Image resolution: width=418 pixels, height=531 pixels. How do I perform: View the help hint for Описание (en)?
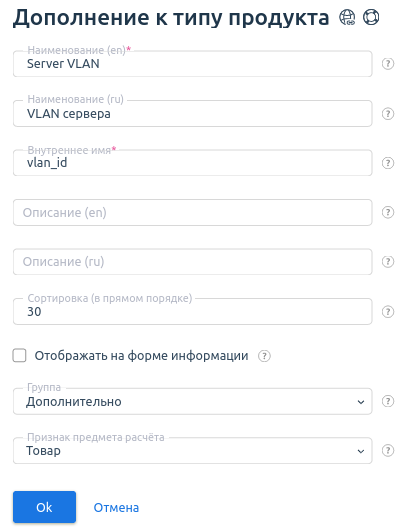coord(388,212)
